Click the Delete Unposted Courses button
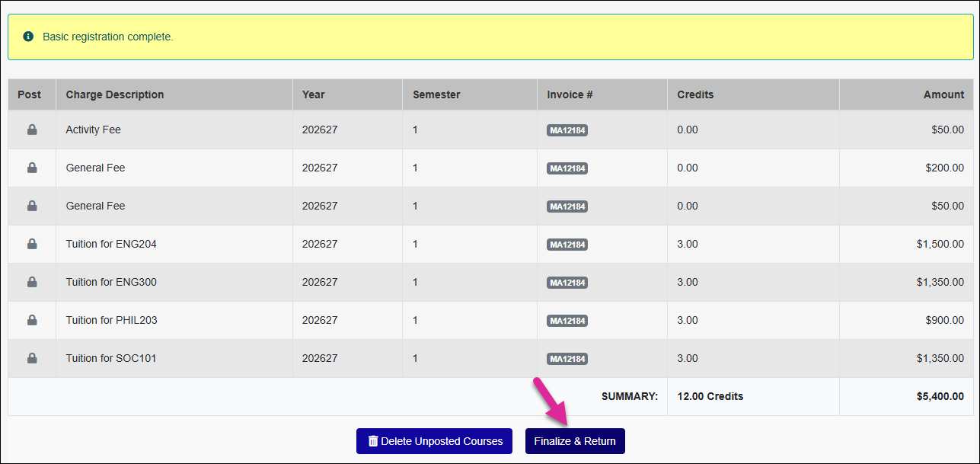The height and width of the screenshot is (464, 980). pyautogui.click(x=434, y=441)
